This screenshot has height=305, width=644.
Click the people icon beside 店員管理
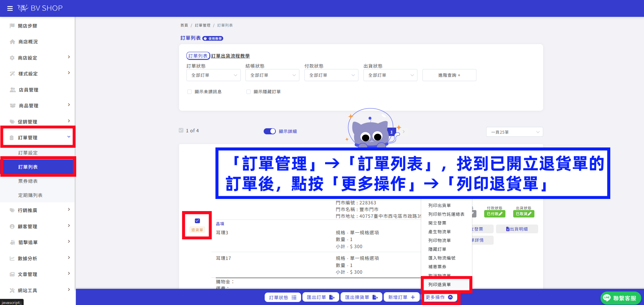pos(13,90)
